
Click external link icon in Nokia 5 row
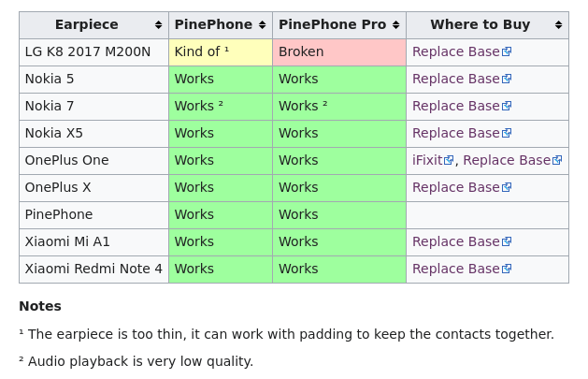click(x=507, y=80)
